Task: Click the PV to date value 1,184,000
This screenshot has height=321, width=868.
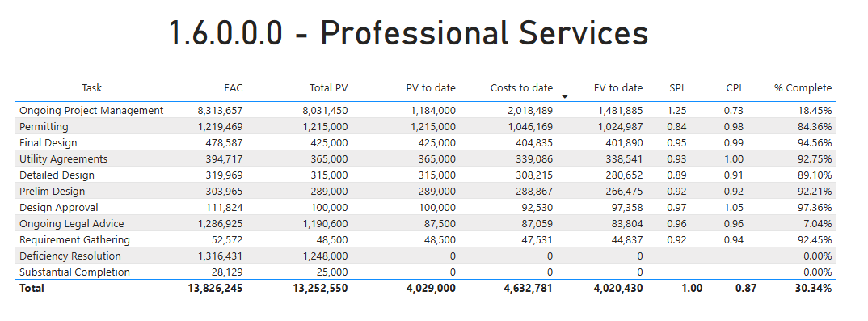Action: click(x=433, y=110)
